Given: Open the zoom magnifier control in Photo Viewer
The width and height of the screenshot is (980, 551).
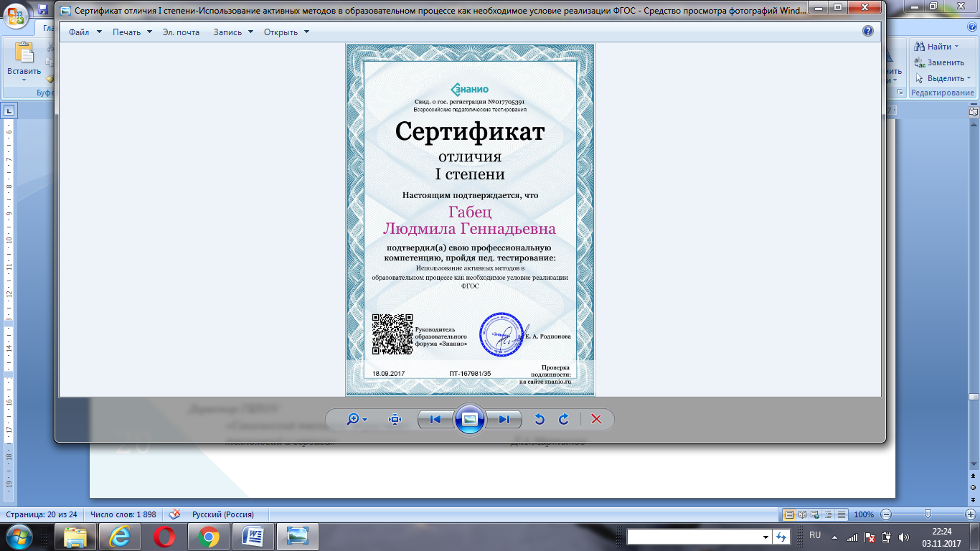Looking at the screenshot, I should pos(357,419).
